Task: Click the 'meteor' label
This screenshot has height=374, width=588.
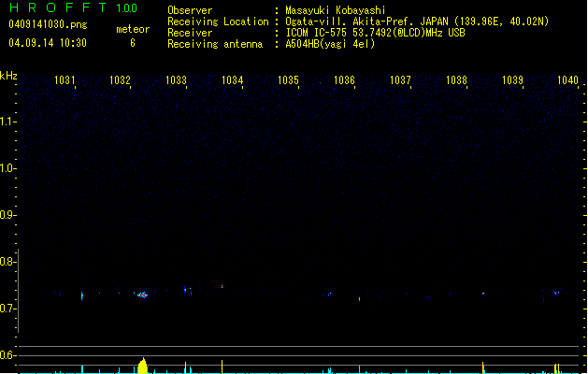Action: [133, 29]
